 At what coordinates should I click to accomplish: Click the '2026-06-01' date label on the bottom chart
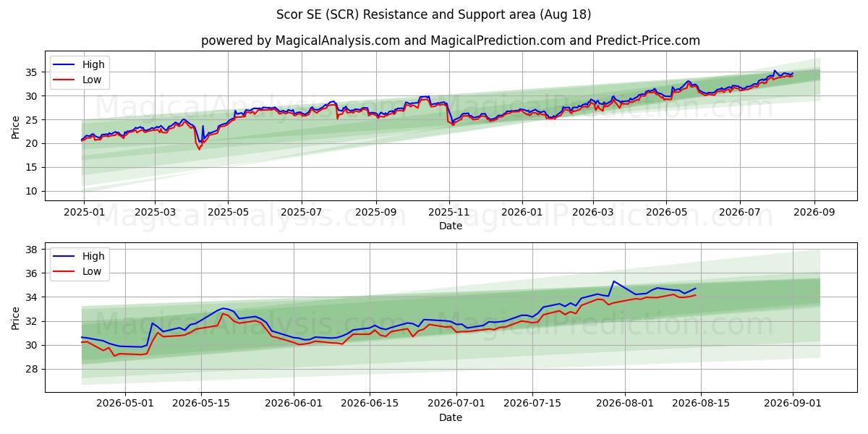click(x=294, y=404)
